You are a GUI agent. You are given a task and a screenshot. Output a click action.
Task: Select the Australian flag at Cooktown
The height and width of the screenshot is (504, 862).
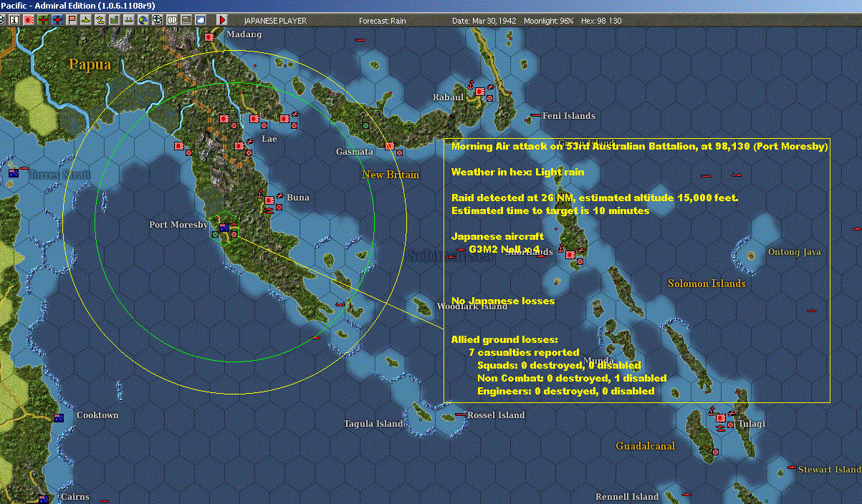59,417
